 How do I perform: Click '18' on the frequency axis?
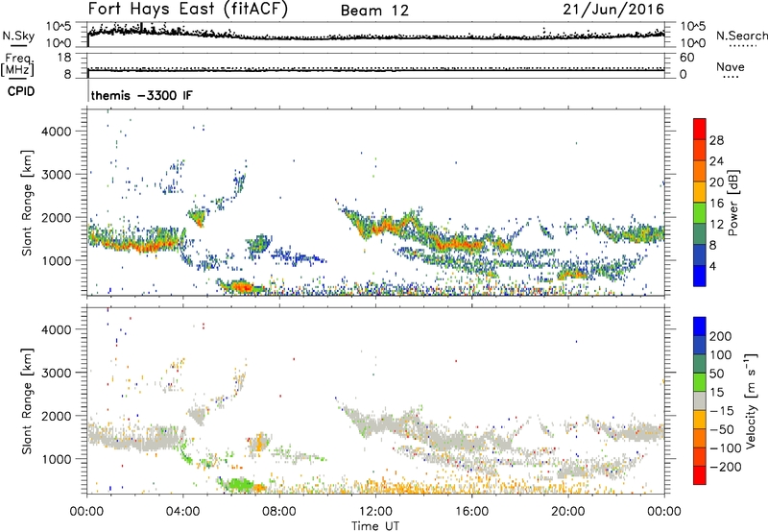(x=64, y=58)
